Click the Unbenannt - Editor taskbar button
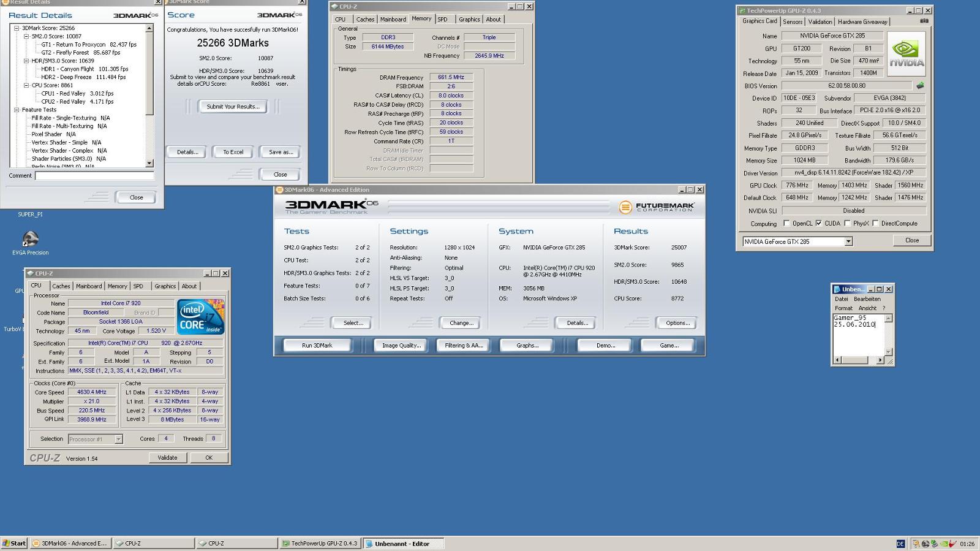980x551 pixels. [x=403, y=544]
